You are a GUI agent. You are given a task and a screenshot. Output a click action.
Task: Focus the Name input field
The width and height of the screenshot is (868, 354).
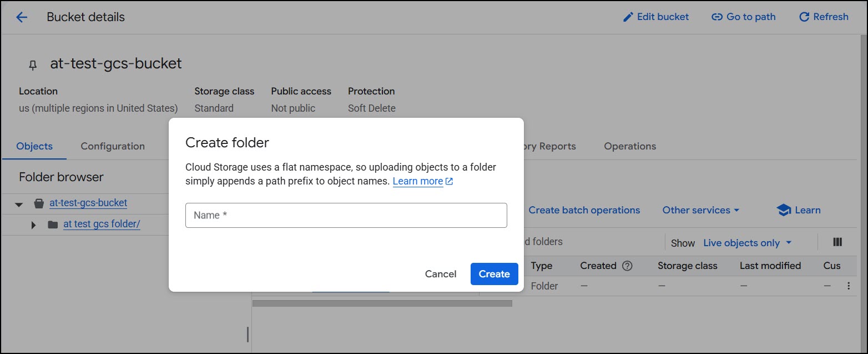pos(346,215)
